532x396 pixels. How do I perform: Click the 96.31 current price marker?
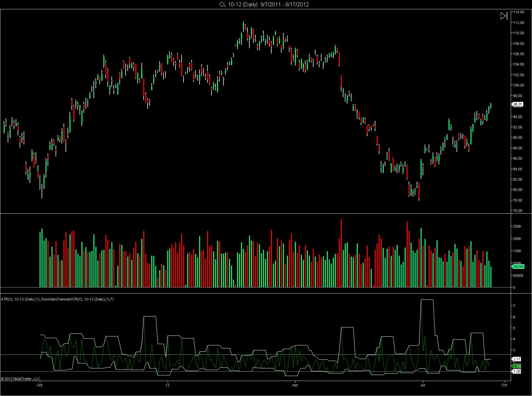coord(518,104)
